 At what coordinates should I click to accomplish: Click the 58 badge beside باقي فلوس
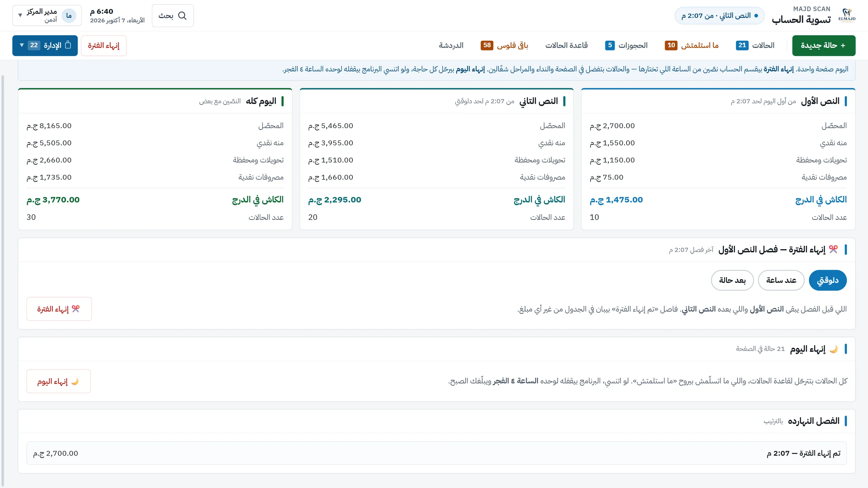coord(487,45)
